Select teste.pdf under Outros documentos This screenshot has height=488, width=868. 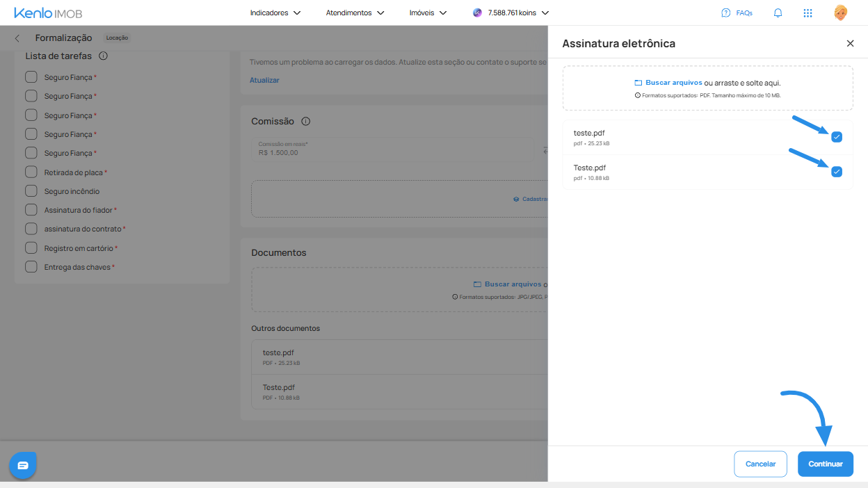400,357
